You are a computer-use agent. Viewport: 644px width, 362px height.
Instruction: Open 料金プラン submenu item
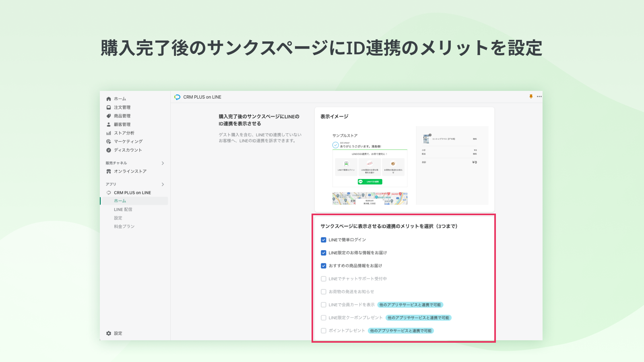(x=124, y=226)
